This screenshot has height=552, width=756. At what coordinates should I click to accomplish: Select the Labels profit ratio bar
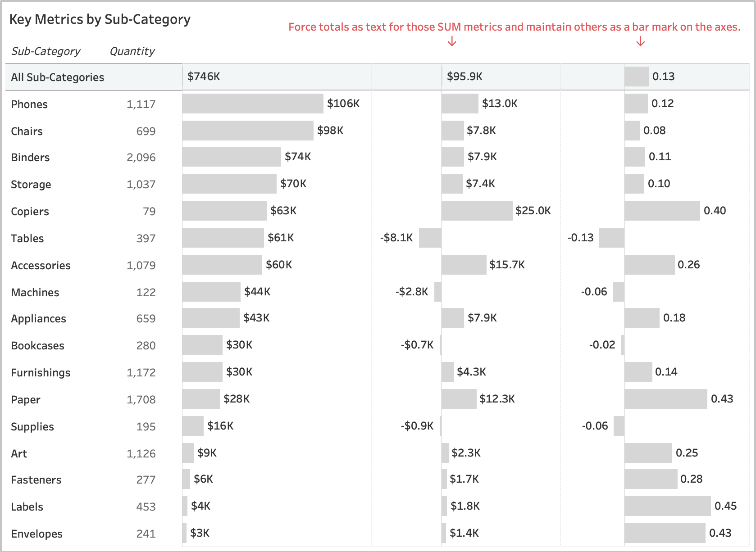click(x=667, y=506)
